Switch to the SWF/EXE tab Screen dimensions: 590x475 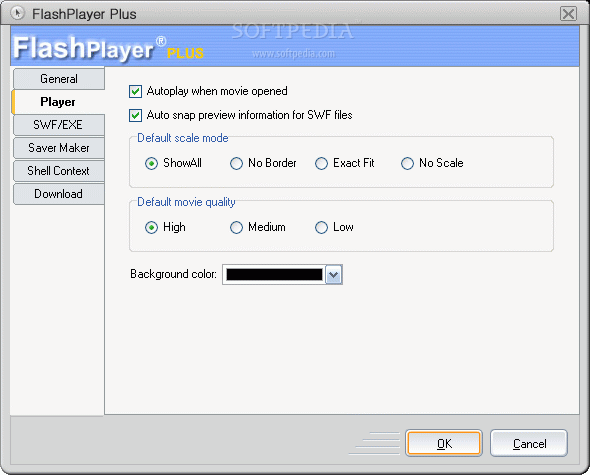coord(59,125)
